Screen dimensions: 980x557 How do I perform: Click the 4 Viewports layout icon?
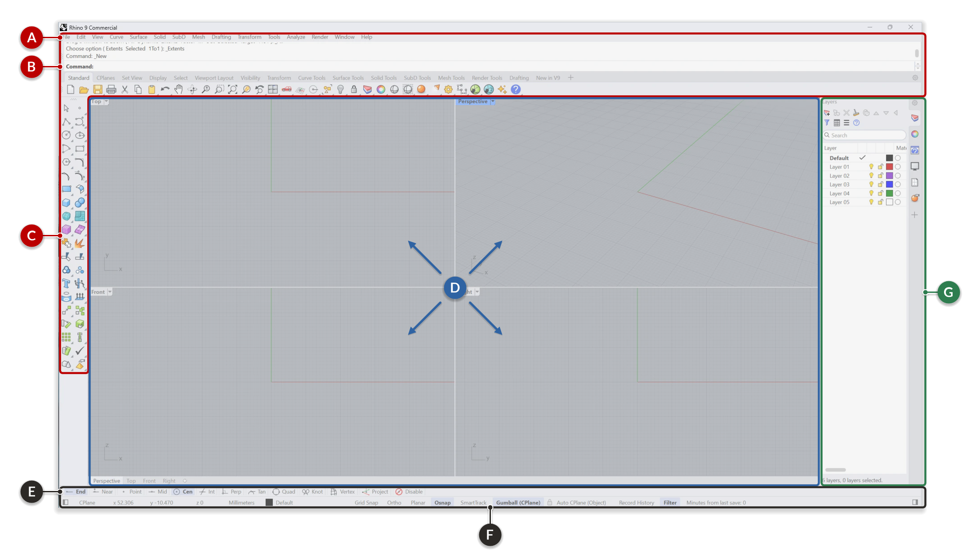coord(273,89)
